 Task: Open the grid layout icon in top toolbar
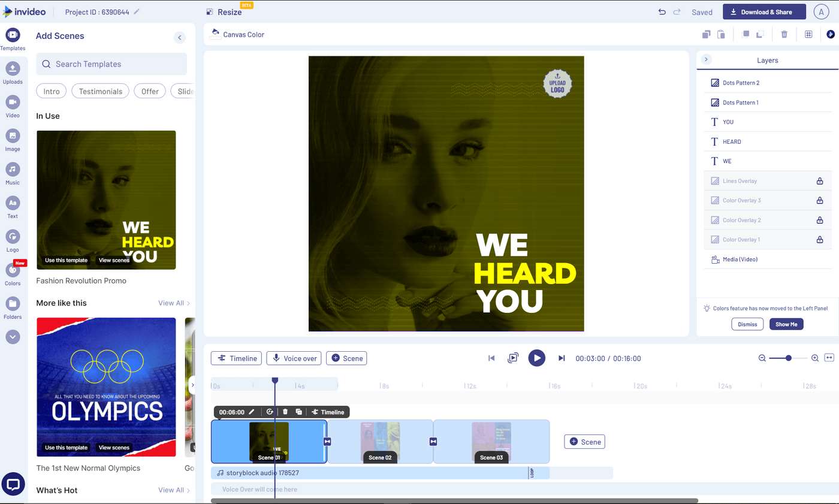(808, 34)
